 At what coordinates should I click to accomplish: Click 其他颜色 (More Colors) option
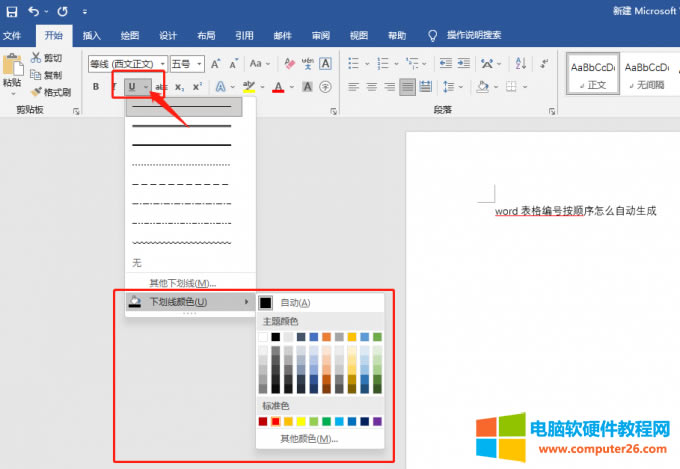point(309,439)
